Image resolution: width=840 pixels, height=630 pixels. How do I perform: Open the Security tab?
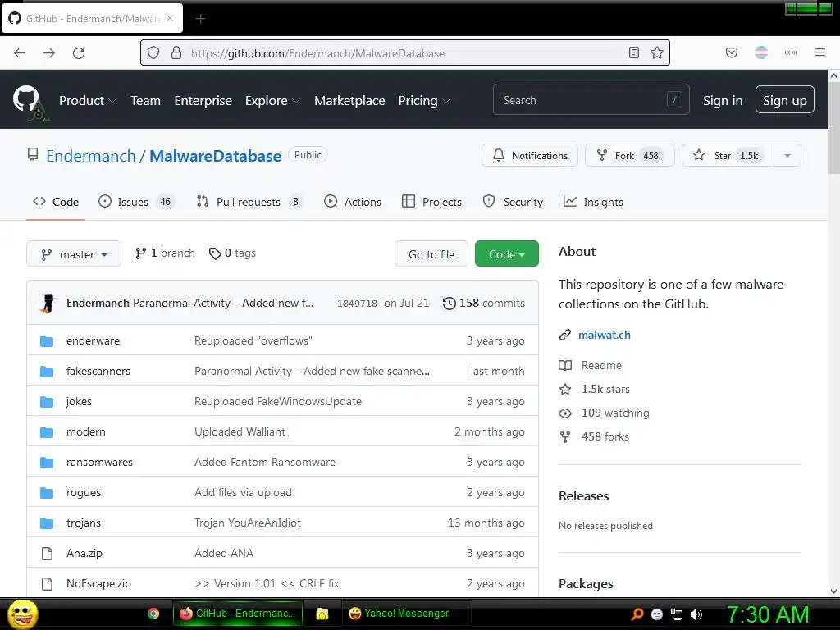[513, 202]
